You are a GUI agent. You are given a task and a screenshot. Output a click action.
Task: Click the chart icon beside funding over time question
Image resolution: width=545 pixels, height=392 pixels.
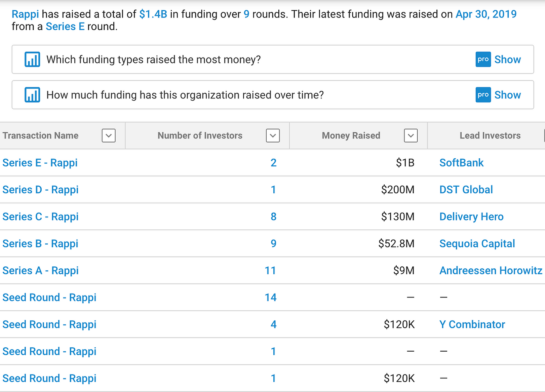click(x=32, y=95)
